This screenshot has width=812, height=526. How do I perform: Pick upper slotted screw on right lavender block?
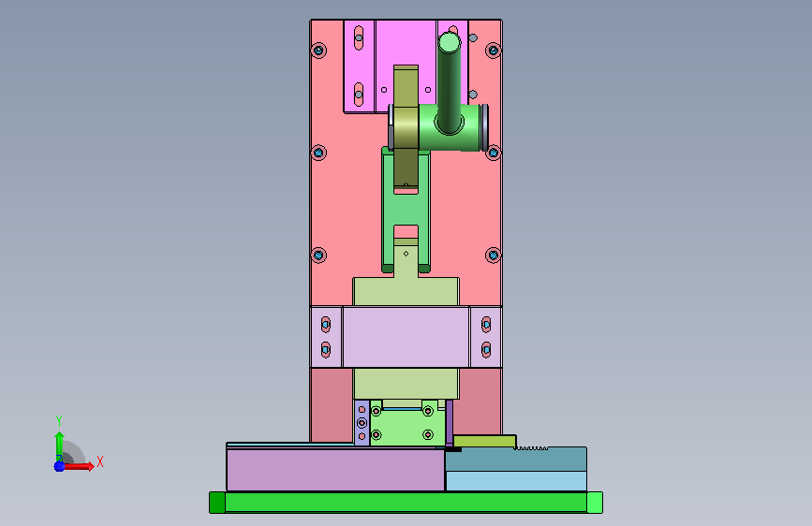[x=486, y=325]
